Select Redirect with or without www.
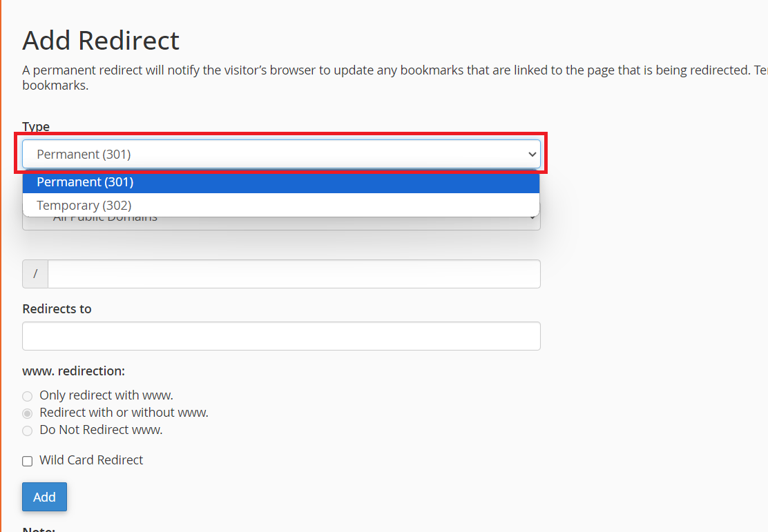This screenshot has width=768, height=532. coord(27,413)
